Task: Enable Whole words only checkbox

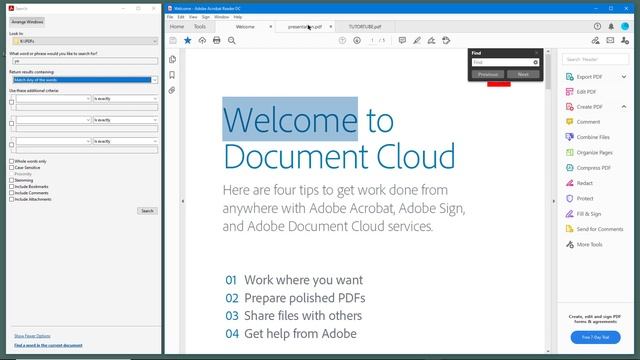Action: tap(11, 161)
